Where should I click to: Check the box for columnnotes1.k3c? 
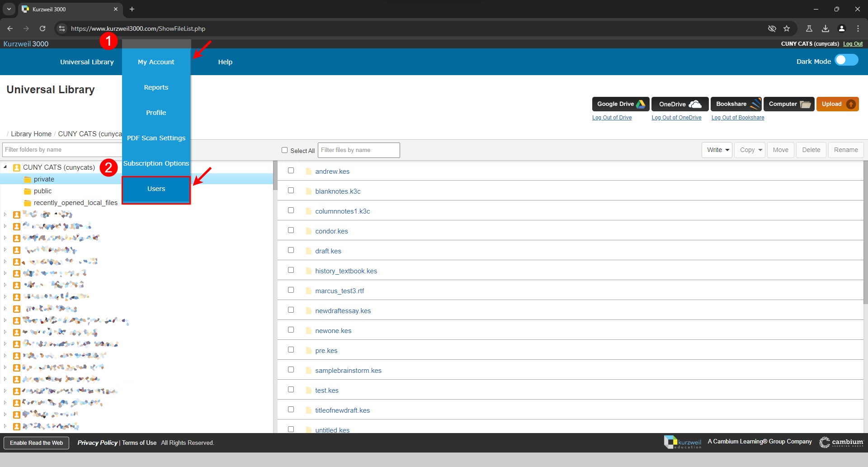click(x=291, y=210)
